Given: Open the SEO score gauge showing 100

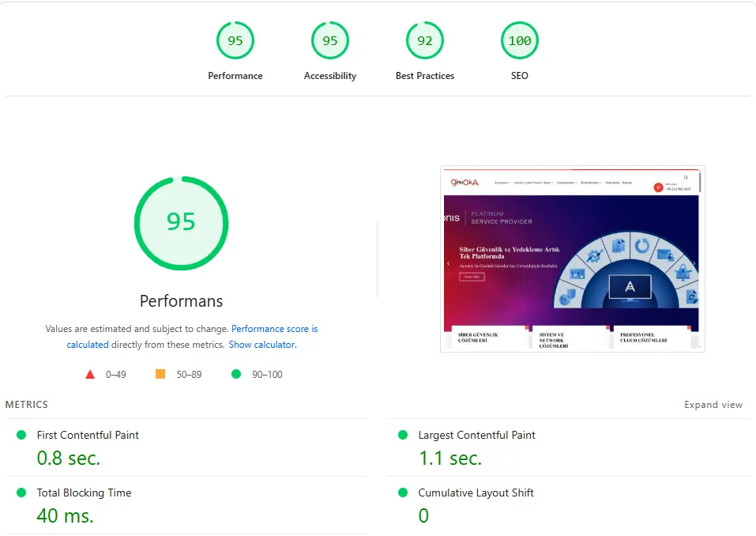Looking at the screenshot, I should click(x=520, y=41).
